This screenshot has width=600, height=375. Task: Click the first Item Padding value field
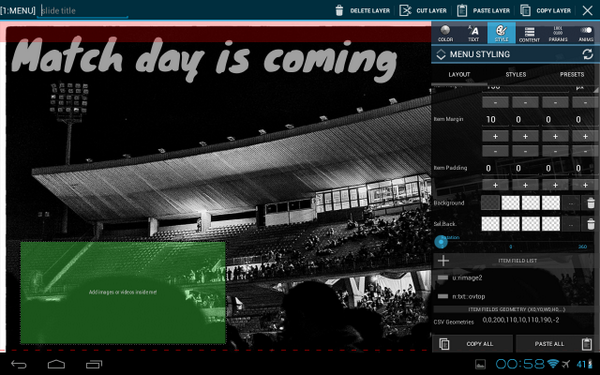[495, 168]
